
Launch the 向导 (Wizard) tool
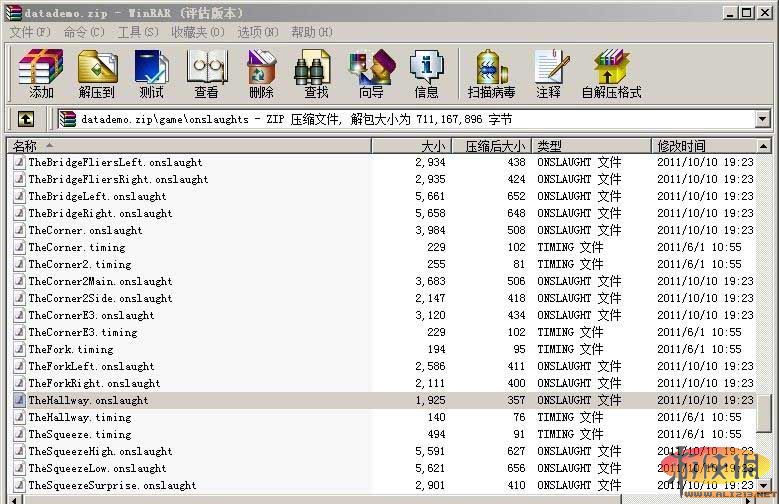click(x=371, y=72)
